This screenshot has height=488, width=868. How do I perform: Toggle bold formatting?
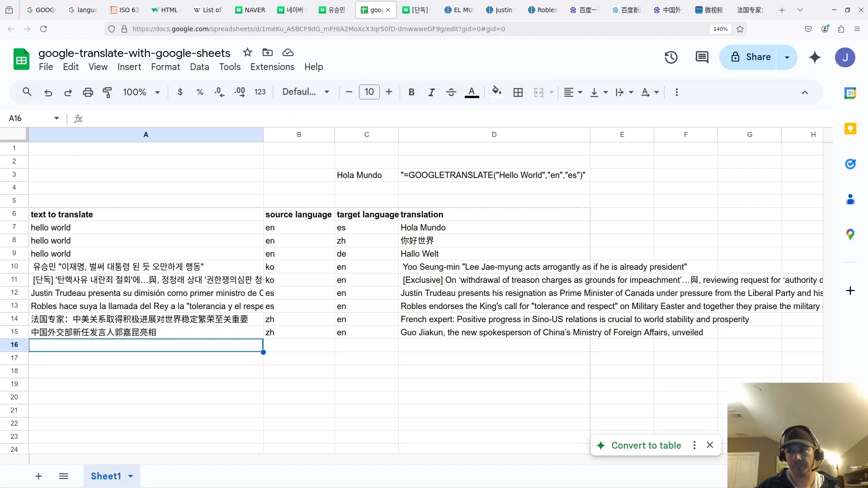tap(411, 92)
